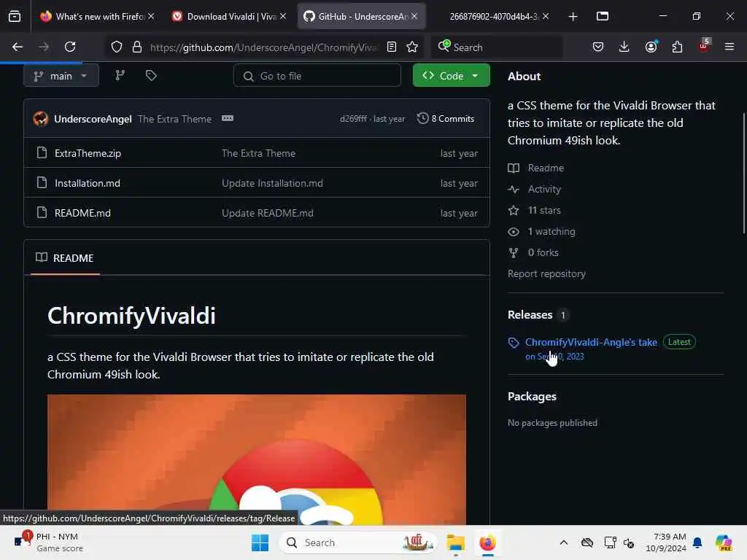This screenshot has height=560, width=747.
Task: Open ExtraTheme.zip file
Action: click(x=88, y=153)
